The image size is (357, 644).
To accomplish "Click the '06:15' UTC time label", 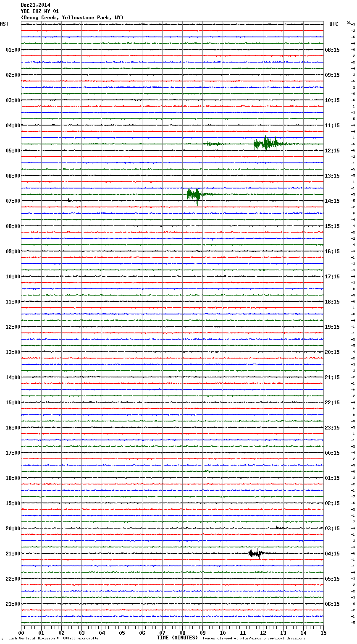I will coord(332,604).
